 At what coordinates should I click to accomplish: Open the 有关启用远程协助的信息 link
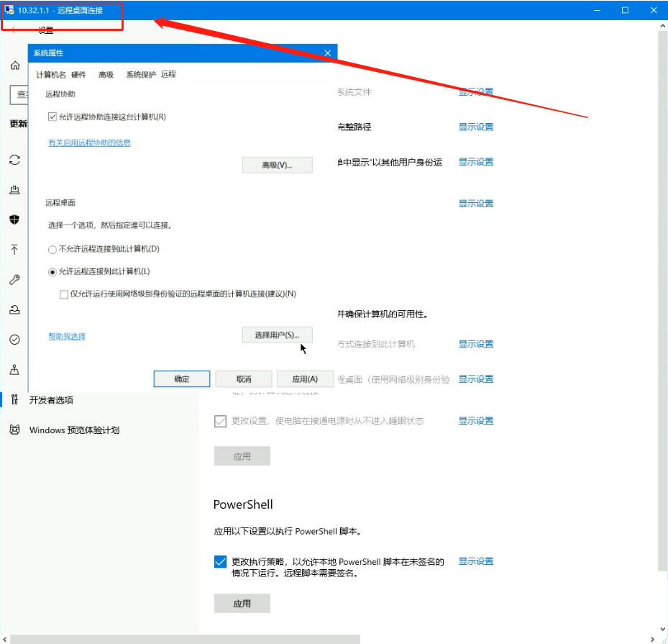click(x=89, y=142)
